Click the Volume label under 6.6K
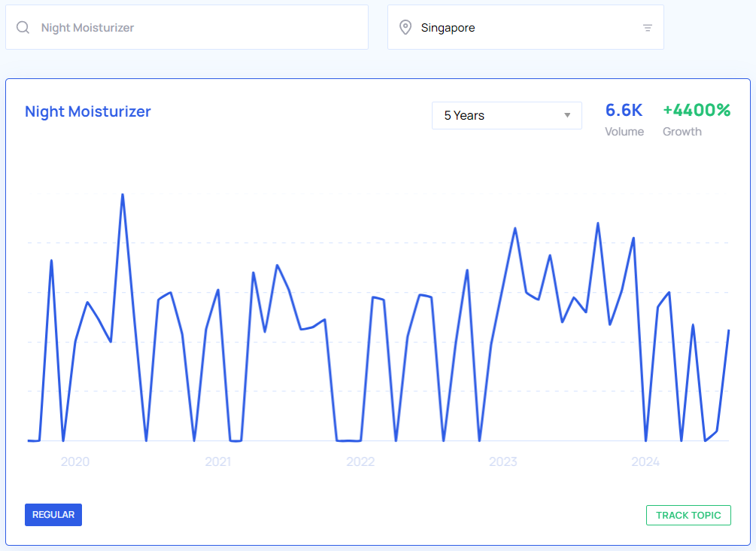756x551 pixels. [x=624, y=132]
